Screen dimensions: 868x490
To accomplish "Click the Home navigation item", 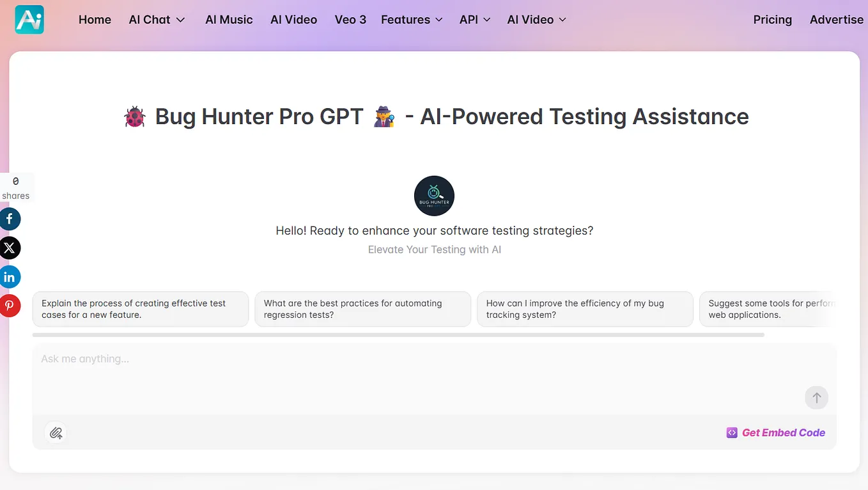I will click(x=95, y=20).
